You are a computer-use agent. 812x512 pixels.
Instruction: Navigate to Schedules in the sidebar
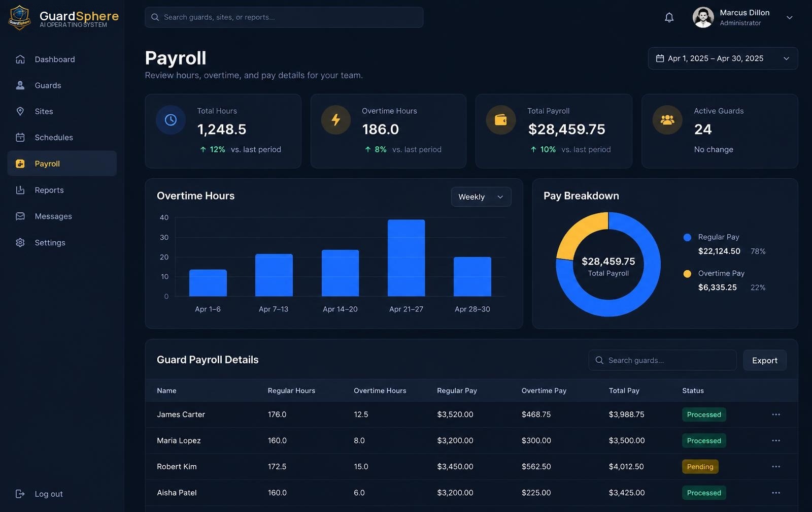tap(62, 138)
